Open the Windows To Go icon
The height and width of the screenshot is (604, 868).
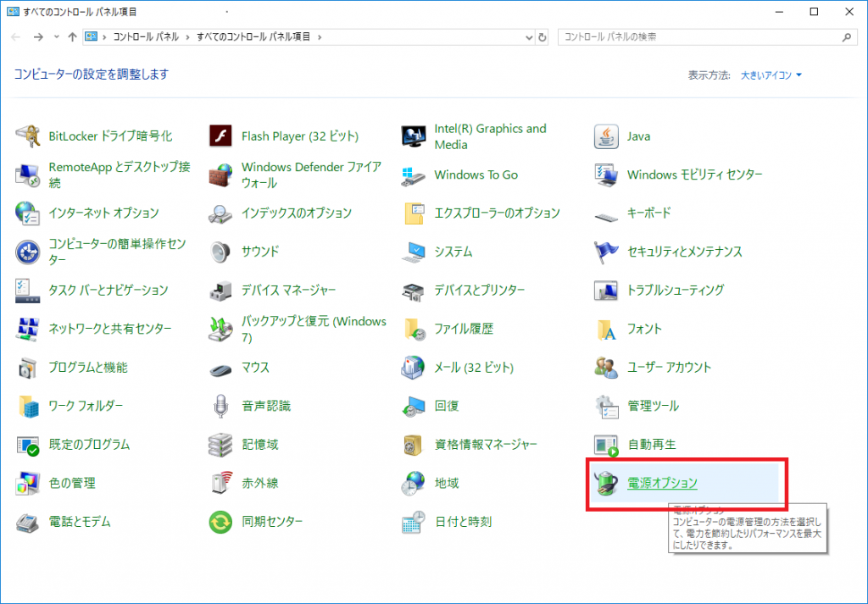(413, 175)
